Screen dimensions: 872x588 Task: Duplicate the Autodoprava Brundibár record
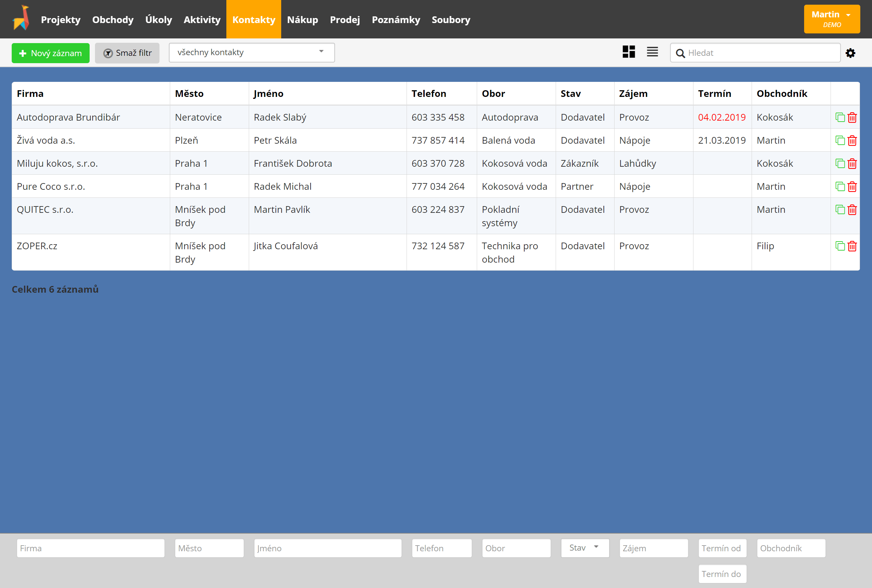point(840,117)
